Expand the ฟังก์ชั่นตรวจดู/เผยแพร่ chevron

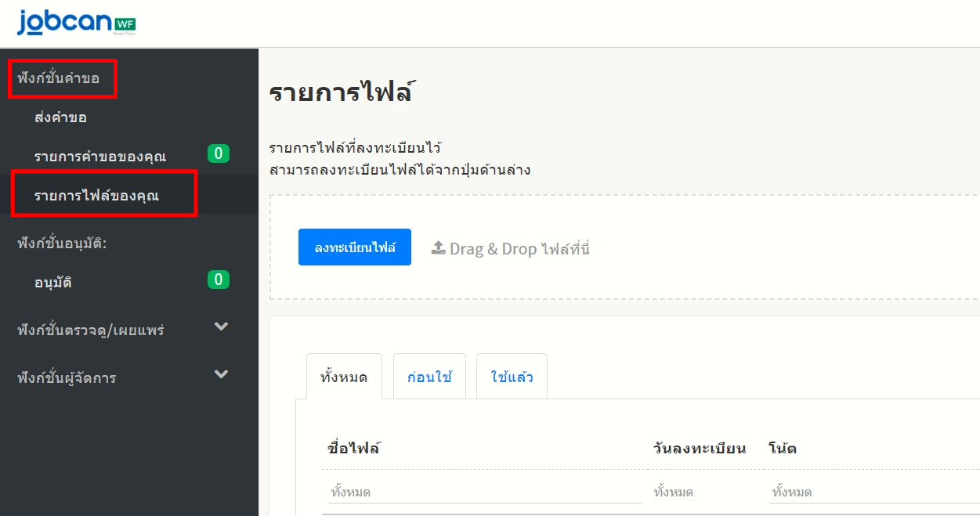click(x=222, y=327)
